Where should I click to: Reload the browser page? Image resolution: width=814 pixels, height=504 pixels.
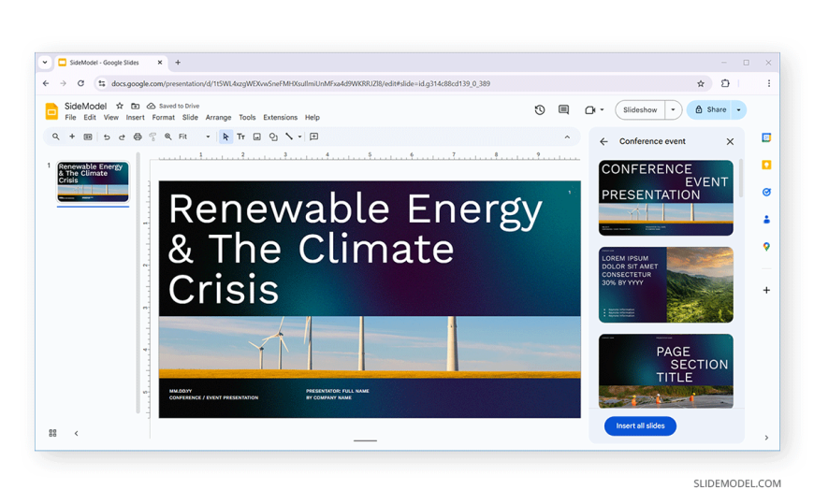[x=80, y=83]
